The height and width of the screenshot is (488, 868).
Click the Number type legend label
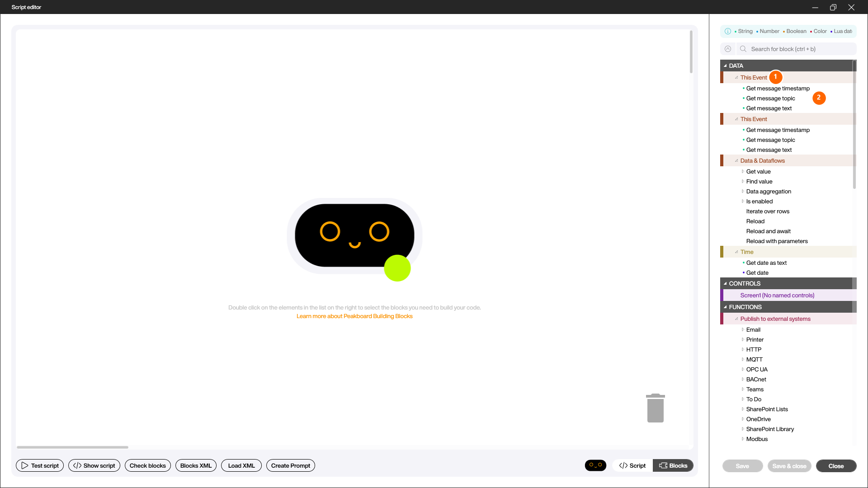point(769,31)
